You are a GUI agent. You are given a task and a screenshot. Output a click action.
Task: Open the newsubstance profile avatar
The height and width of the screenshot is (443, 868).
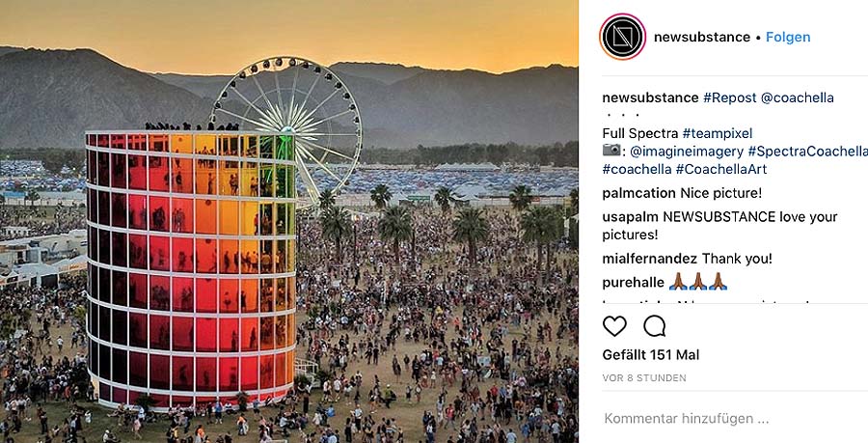point(622,37)
